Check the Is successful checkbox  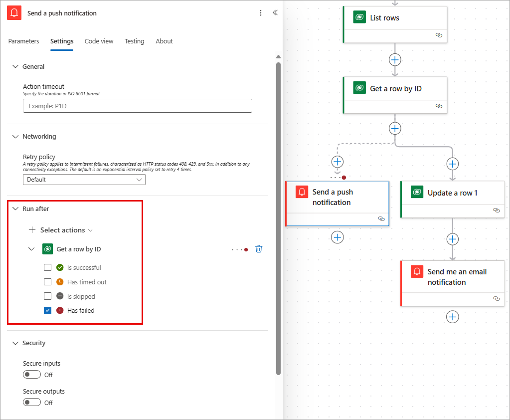(47, 267)
